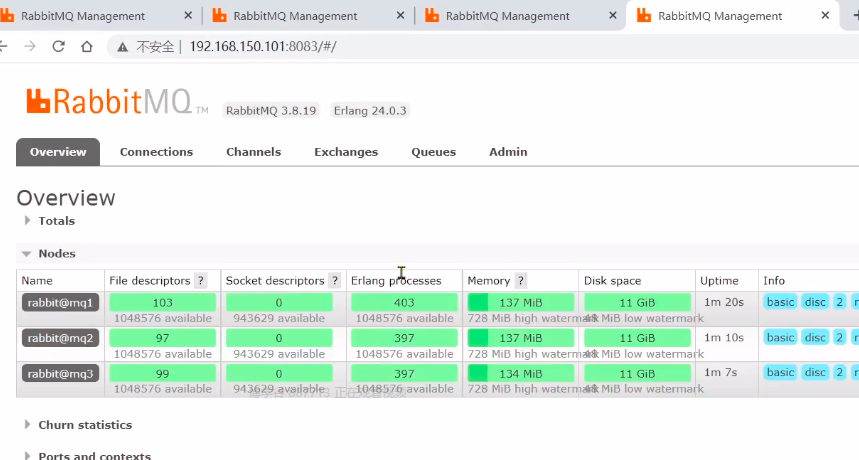Click uptime value 1m 7s
The image size is (859, 460).
click(x=720, y=372)
